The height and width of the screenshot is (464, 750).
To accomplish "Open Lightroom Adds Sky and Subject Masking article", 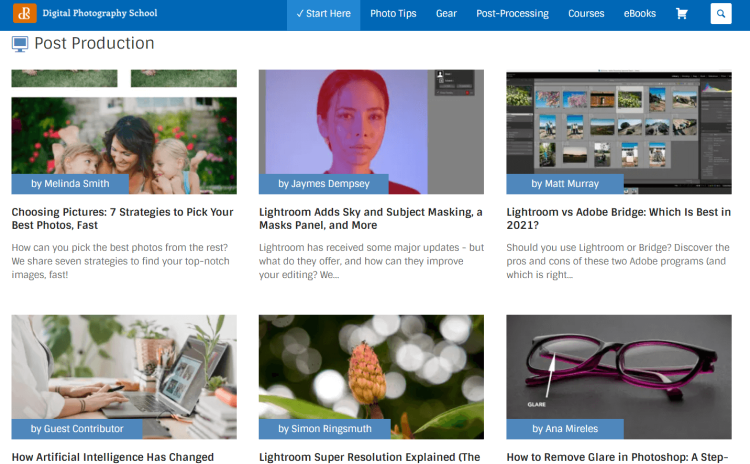I will click(x=371, y=219).
